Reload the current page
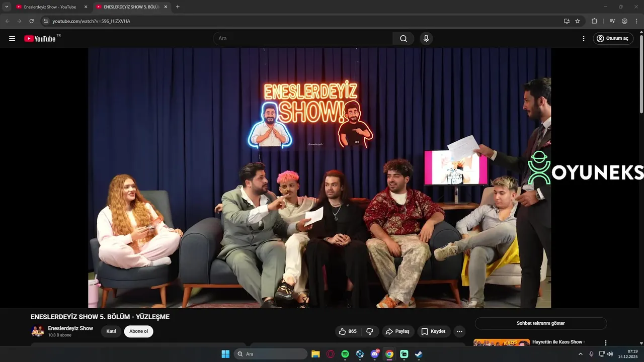The height and width of the screenshot is (362, 644). pyautogui.click(x=31, y=21)
